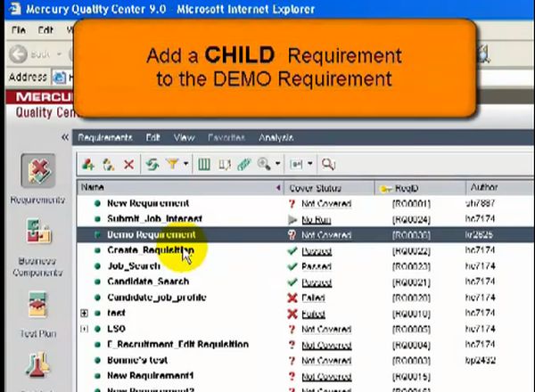Viewport: 535px width, 392px height.
Task: Click Not Covered link for E_Recruitment_Edit Requisition
Action: [x=326, y=346]
